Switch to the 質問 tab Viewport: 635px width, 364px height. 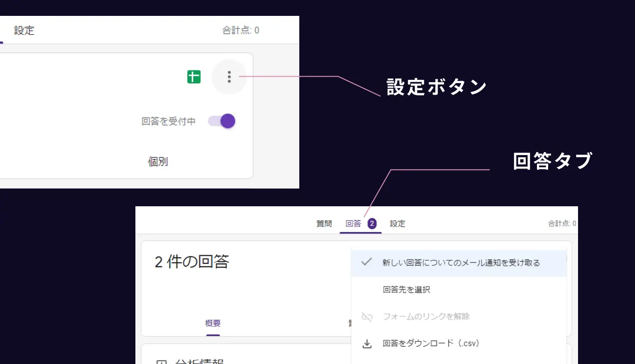pyautogui.click(x=324, y=223)
